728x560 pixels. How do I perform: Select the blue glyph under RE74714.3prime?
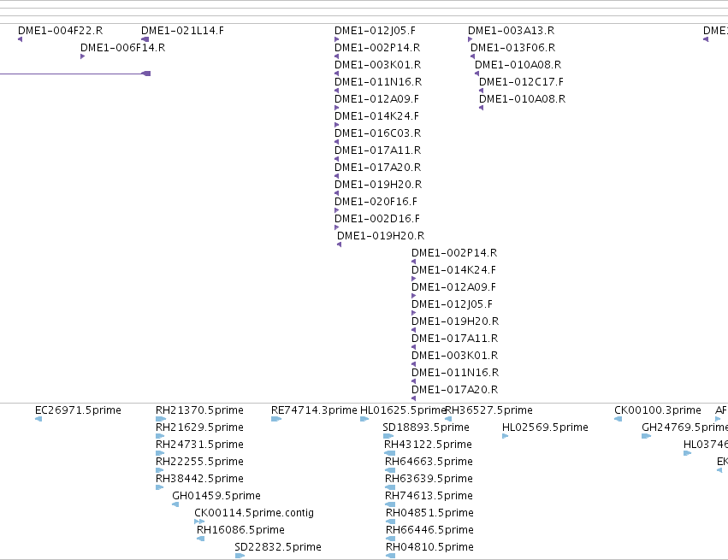point(276,419)
